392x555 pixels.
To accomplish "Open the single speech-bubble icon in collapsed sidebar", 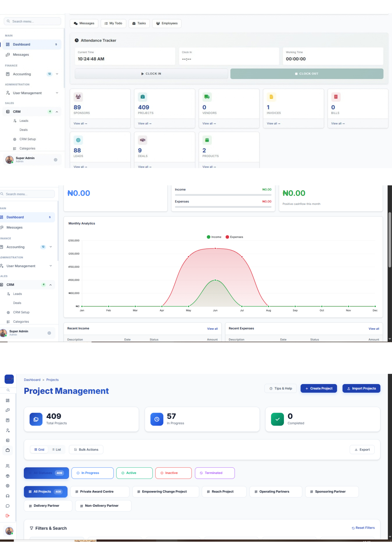I will tap(8, 506).
